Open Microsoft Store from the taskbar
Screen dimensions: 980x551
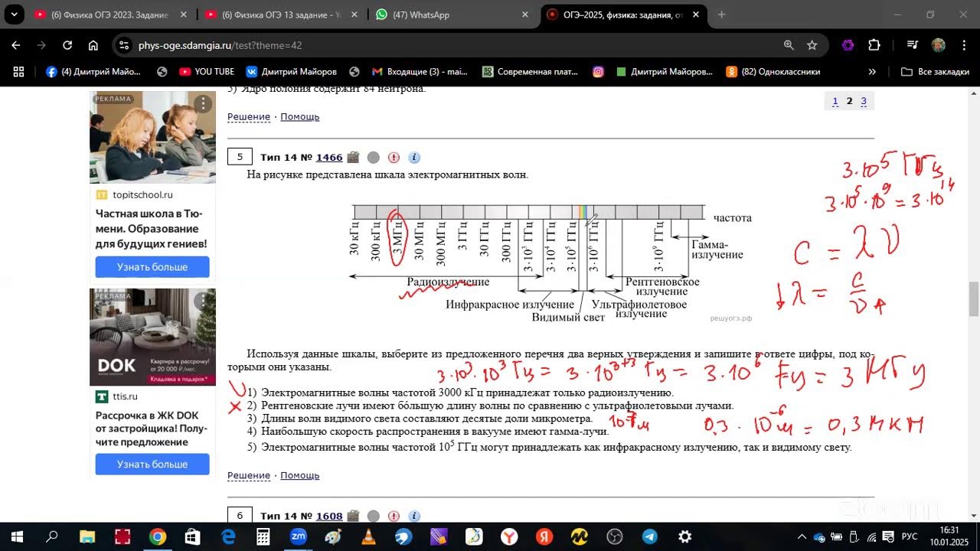[192, 536]
